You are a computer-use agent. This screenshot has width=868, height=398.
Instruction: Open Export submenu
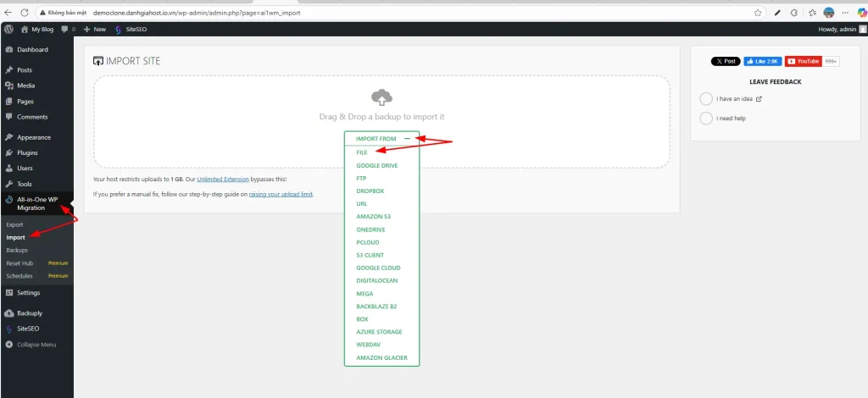[15, 225]
